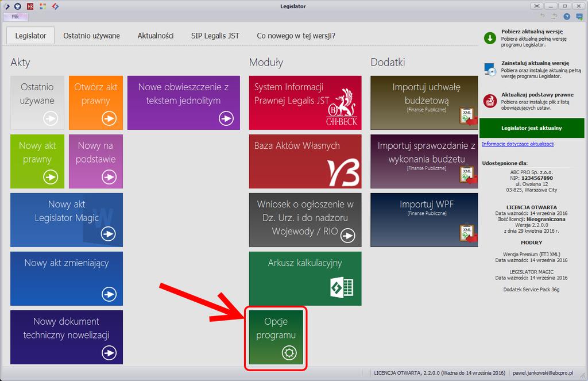
Task: Click red Aktualizuj podstawy prawne icon
Action: click(x=490, y=101)
